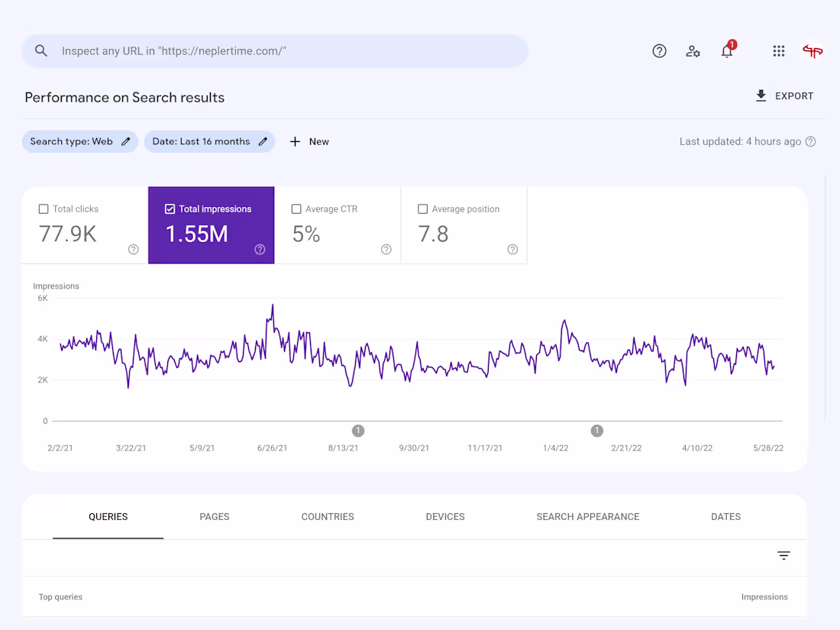Image resolution: width=840 pixels, height=630 pixels.
Task: Enable the Total clicks checkbox
Action: [43, 208]
